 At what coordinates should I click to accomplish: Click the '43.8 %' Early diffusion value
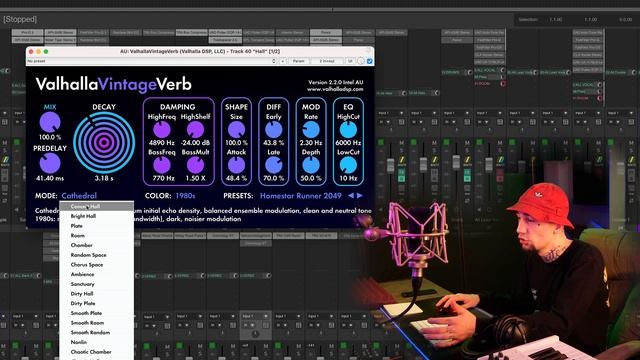273,143
